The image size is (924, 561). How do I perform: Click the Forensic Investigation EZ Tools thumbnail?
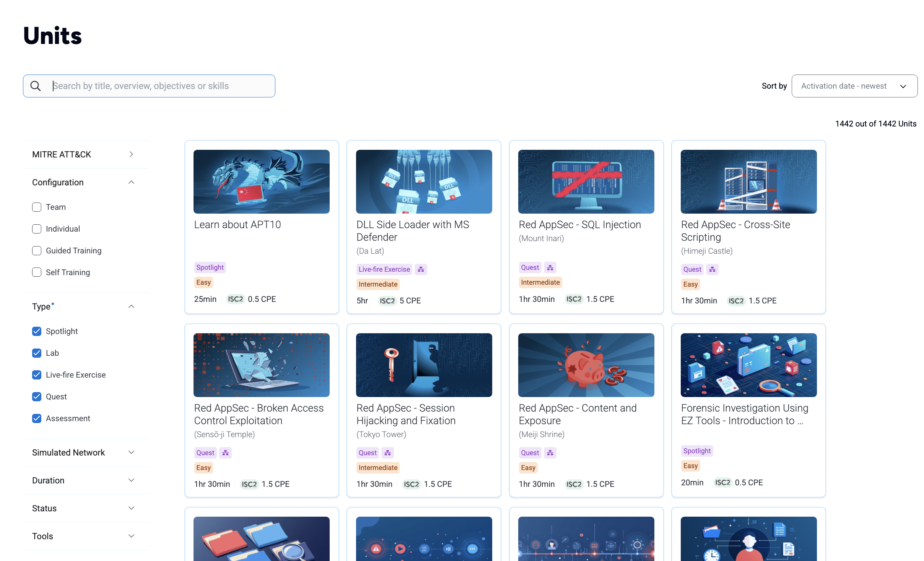point(748,365)
